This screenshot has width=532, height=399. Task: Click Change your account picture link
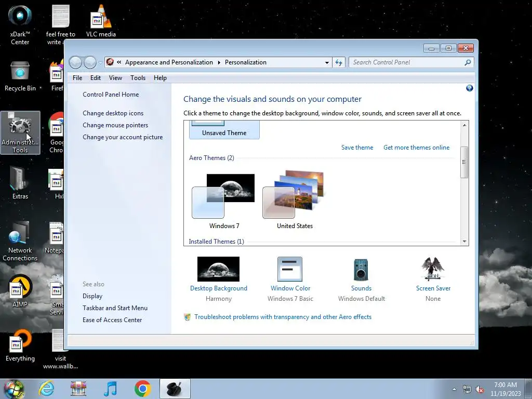click(123, 137)
